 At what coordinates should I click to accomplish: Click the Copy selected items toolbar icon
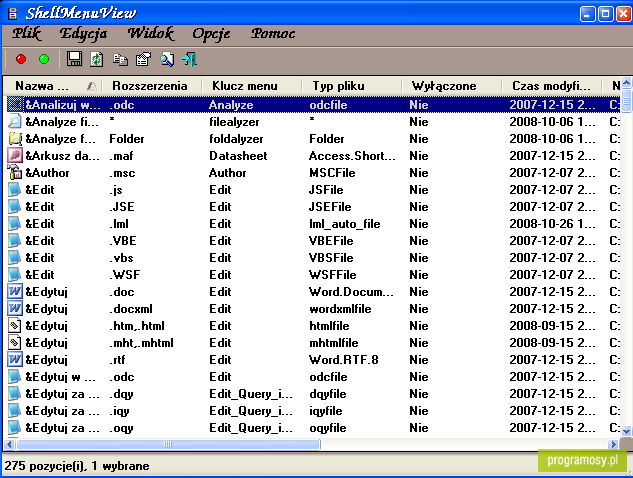pos(120,59)
